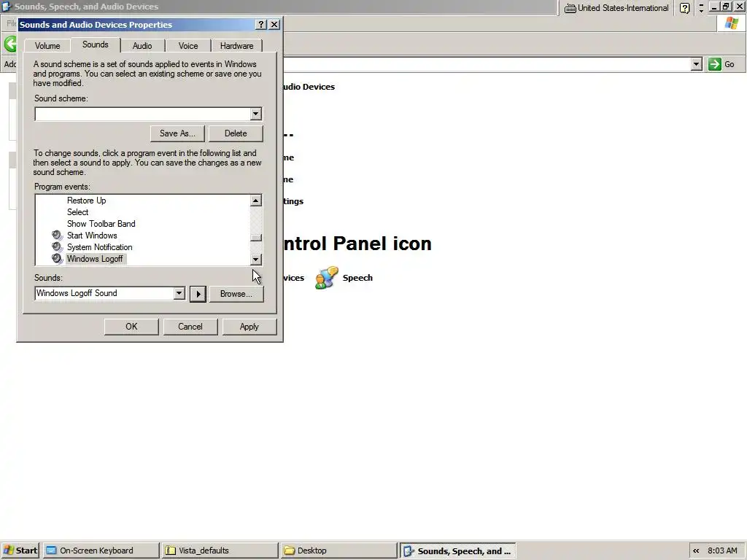This screenshot has width=747, height=560.
Task: Open Desktop folder taskbar item
Action: click(338, 551)
